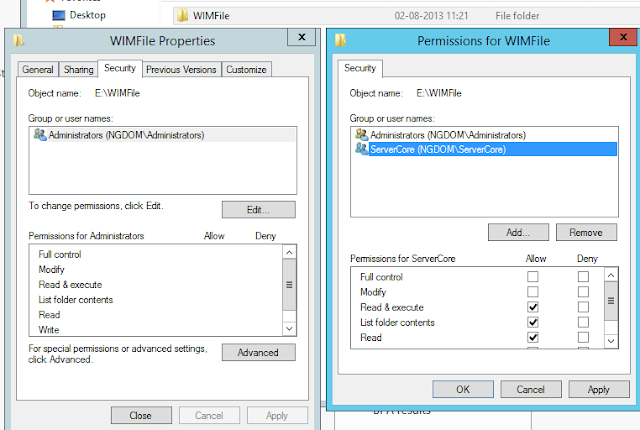Tick Deny checkbox for Full control
This screenshot has height=430, width=640.
(x=583, y=277)
